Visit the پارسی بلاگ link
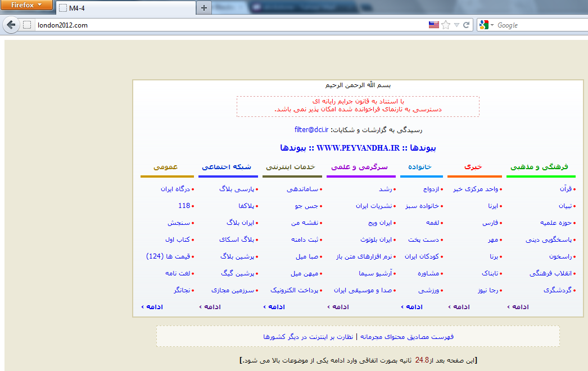 coord(237,189)
